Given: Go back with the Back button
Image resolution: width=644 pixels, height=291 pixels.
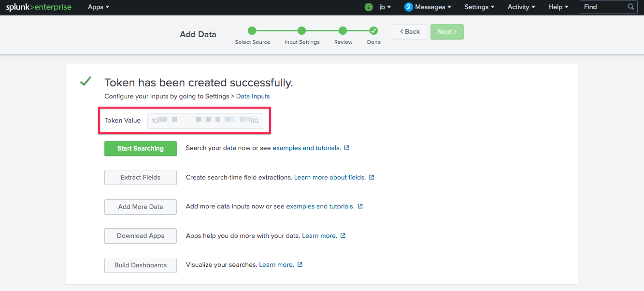Looking at the screenshot, I should pos(410,32).
